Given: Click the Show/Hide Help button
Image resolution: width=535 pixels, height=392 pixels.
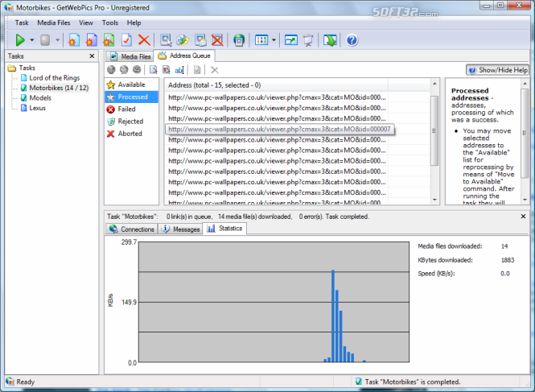Looking at the screenshot, I should (x=497, y=70).
